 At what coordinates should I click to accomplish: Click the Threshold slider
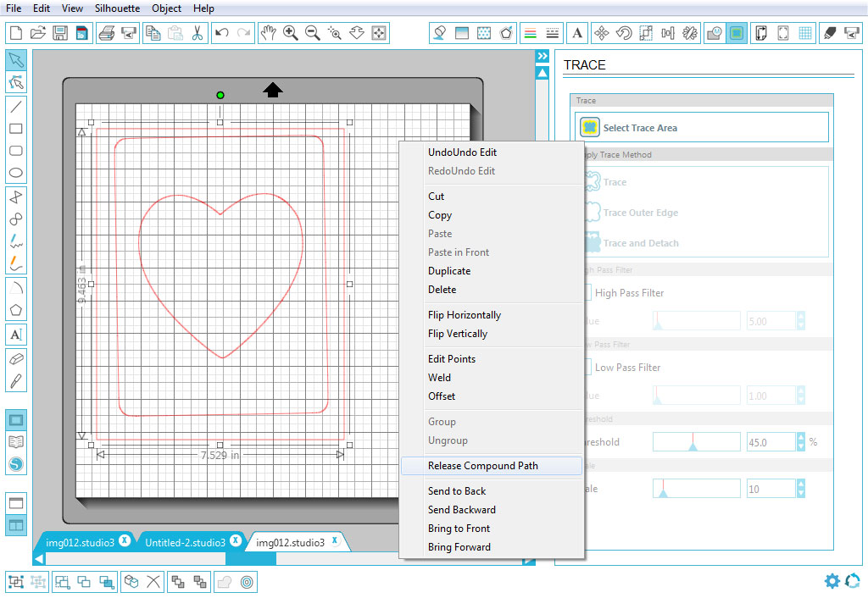pyautogui.click(x=697, y=442)
